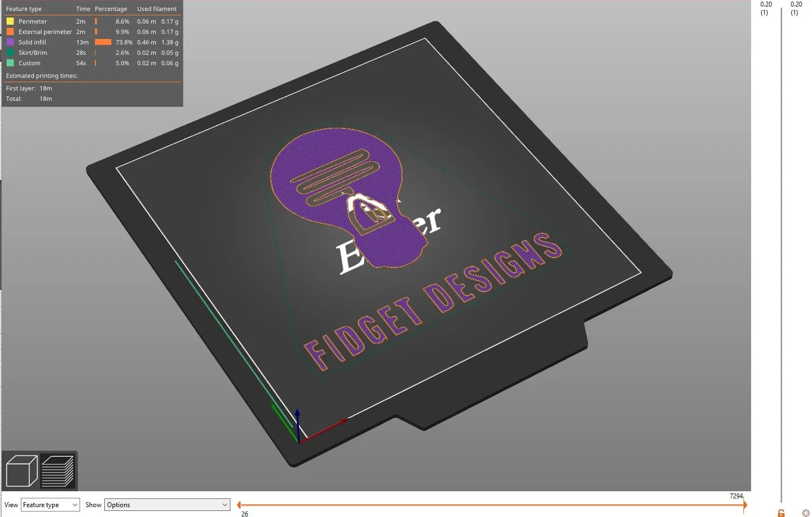812x517 pixels.
Task: Click the "0.46 m" filament length value
Action: click(146, 42)
